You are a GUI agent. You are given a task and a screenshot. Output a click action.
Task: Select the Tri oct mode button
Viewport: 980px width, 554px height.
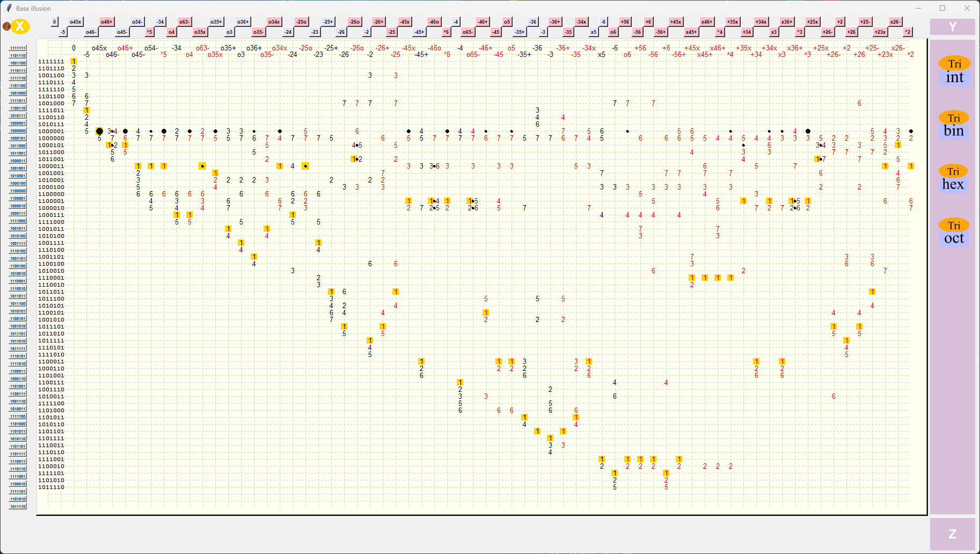click(x=954, y=232)
